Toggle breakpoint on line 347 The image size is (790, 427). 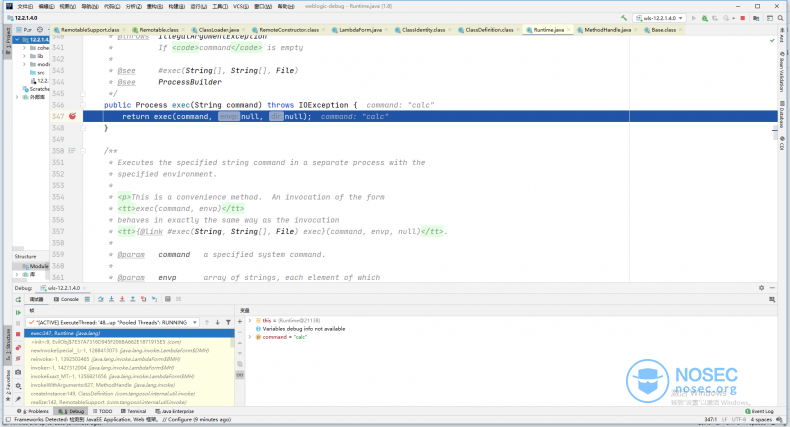point(73,116)
